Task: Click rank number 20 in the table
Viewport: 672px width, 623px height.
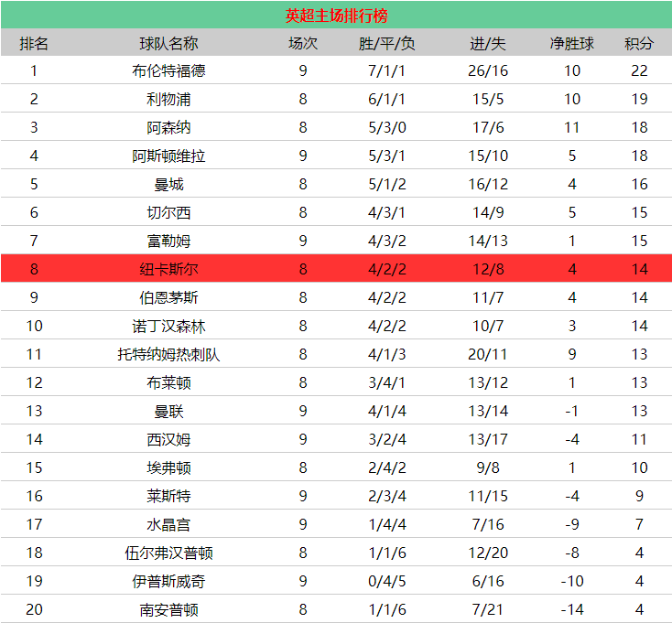Action: click(x=34, y=609)
